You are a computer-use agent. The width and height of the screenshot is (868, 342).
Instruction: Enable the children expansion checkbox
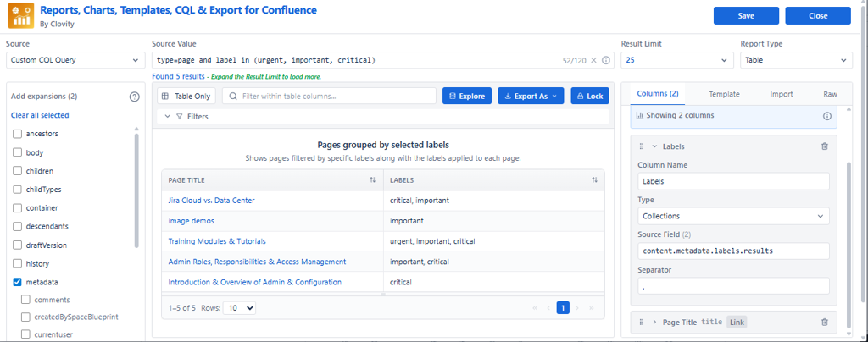click(17, 171)
